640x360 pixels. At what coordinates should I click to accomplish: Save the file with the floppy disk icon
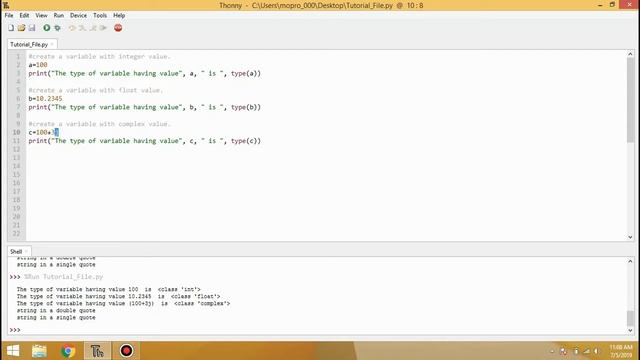(32, 28)
